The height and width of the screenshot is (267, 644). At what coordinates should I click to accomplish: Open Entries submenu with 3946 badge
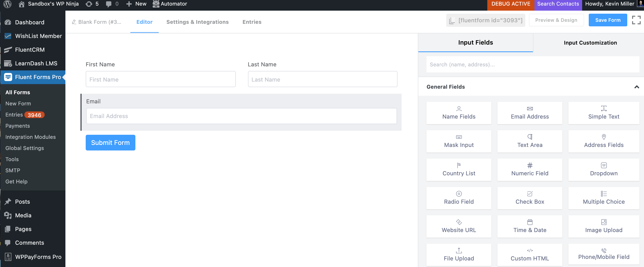[25, 115]
